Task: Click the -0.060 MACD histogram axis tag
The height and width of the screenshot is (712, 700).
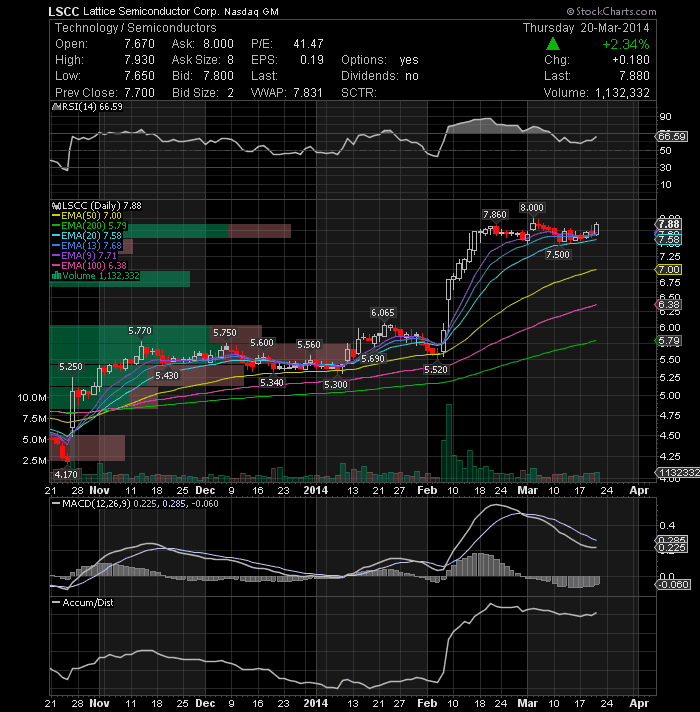Action: 673,584
